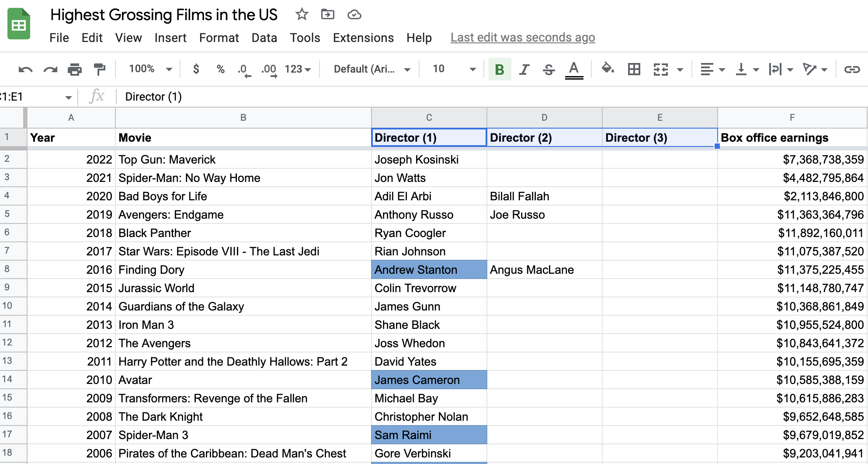Open the File menu

tap(59, 38)
